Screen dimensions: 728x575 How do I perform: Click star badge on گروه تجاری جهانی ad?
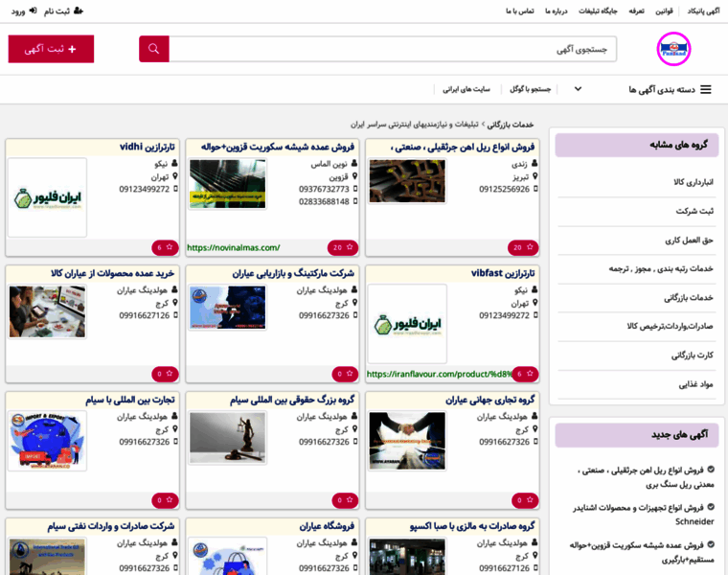pos(525,500)
